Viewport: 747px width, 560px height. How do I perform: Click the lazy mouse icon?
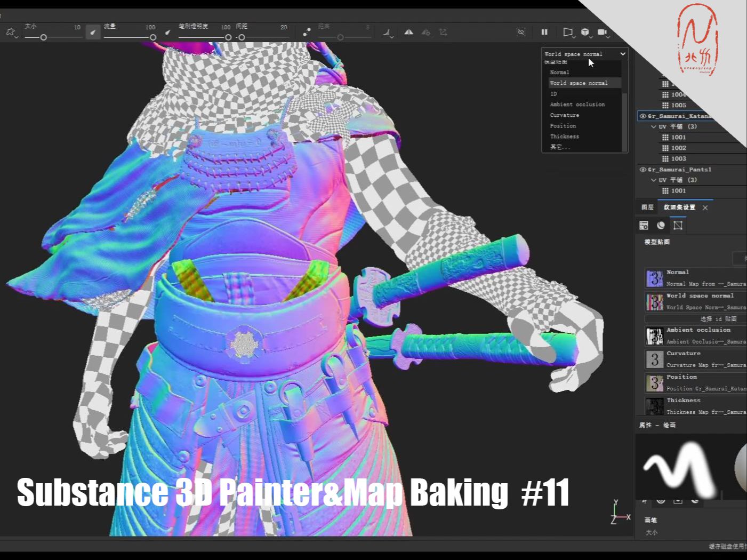[307, 33]
